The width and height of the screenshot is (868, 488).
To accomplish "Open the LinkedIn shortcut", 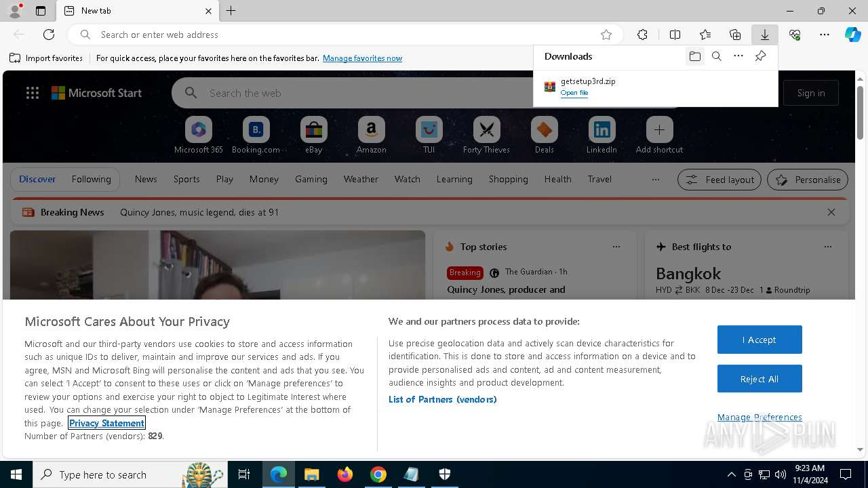I will click(601, 136).
